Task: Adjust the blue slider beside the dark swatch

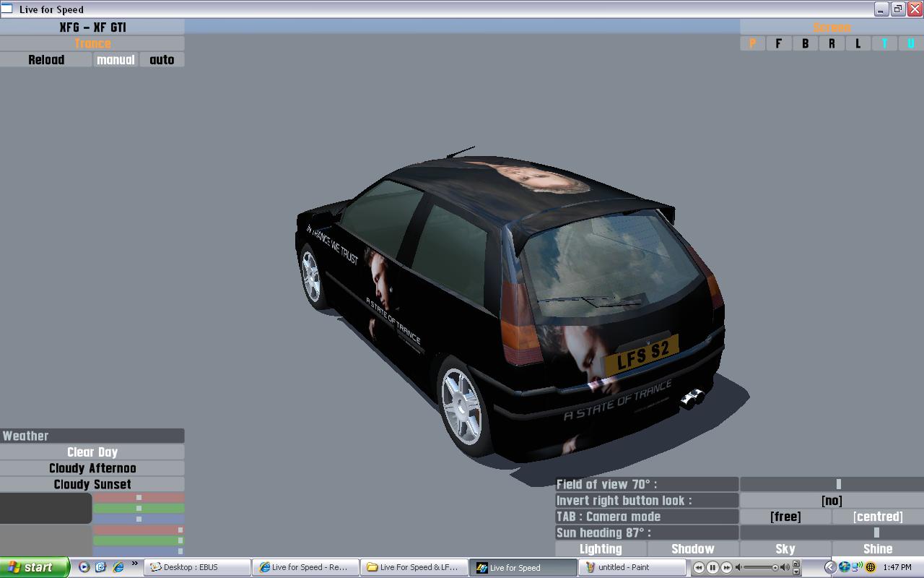Action: click(x=139, y=519)
